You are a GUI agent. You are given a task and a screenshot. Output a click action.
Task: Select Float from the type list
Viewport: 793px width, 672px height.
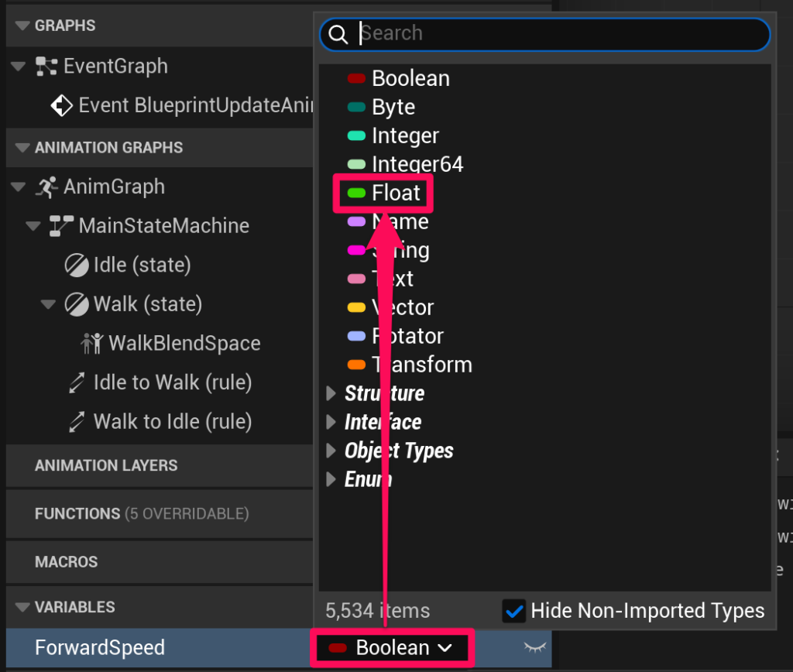[395, 193]
